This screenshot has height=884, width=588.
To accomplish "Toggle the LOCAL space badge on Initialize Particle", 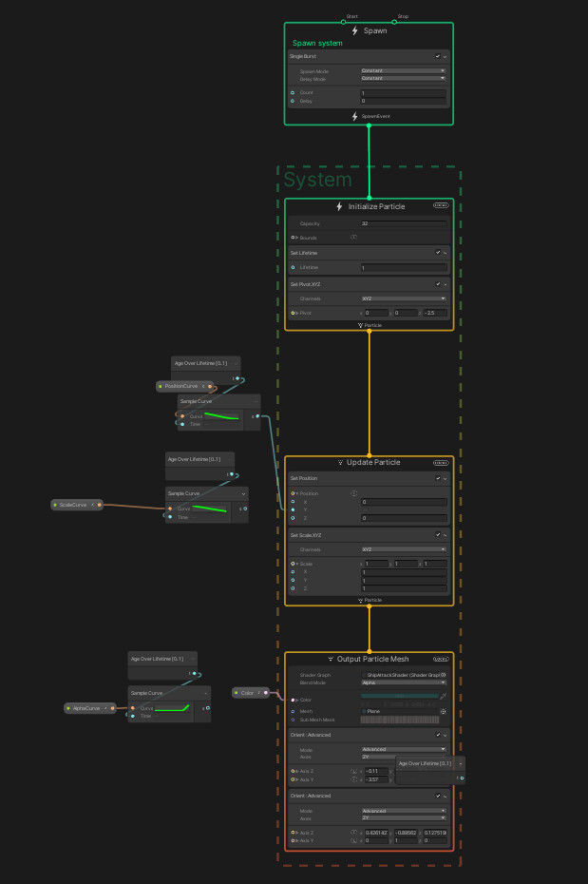I will tap(441, 205).
